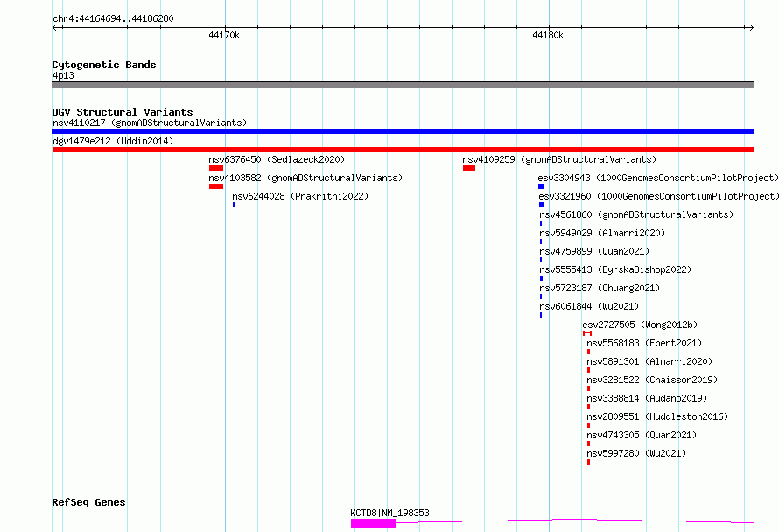779x532 pixels.
Task: Click the long blue nsv4110217 variant bar
Action: [403, 131]
